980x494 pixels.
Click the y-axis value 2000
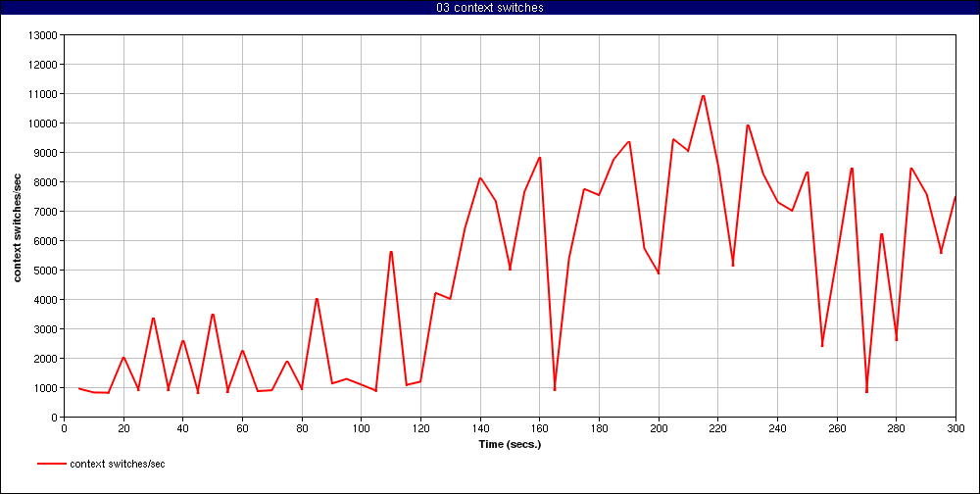click(46, 359)
